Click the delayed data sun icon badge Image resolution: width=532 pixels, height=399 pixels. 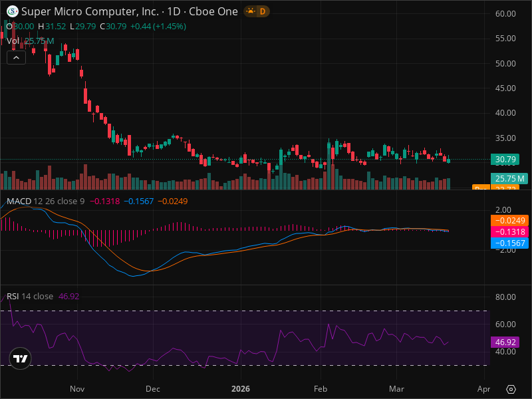point(251,11)
